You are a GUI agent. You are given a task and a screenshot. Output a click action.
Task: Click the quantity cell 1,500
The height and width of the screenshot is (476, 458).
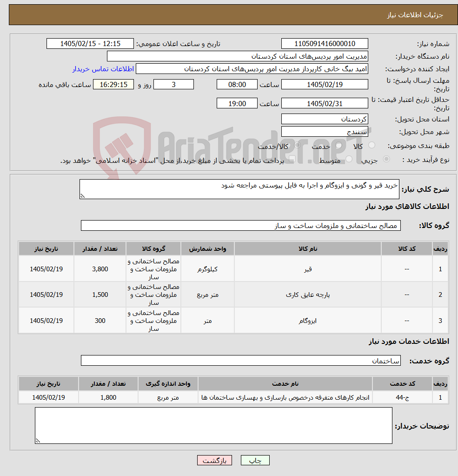click(100, 295)
